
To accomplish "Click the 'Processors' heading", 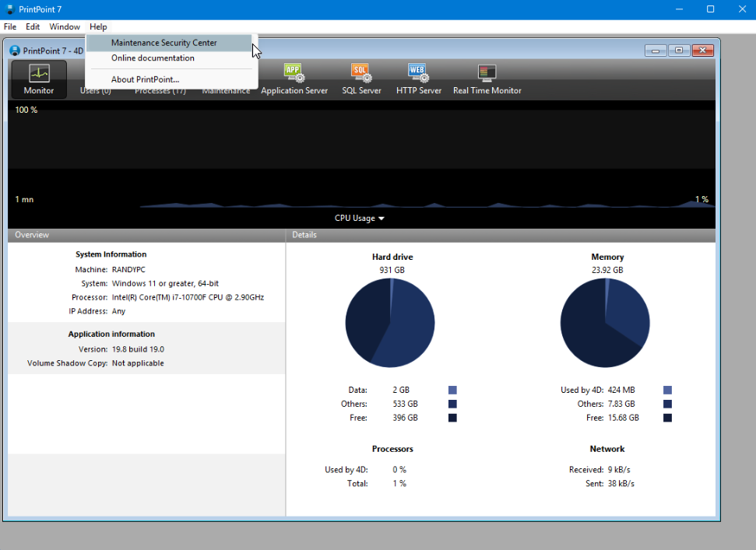I will click(x=392, y=449).
